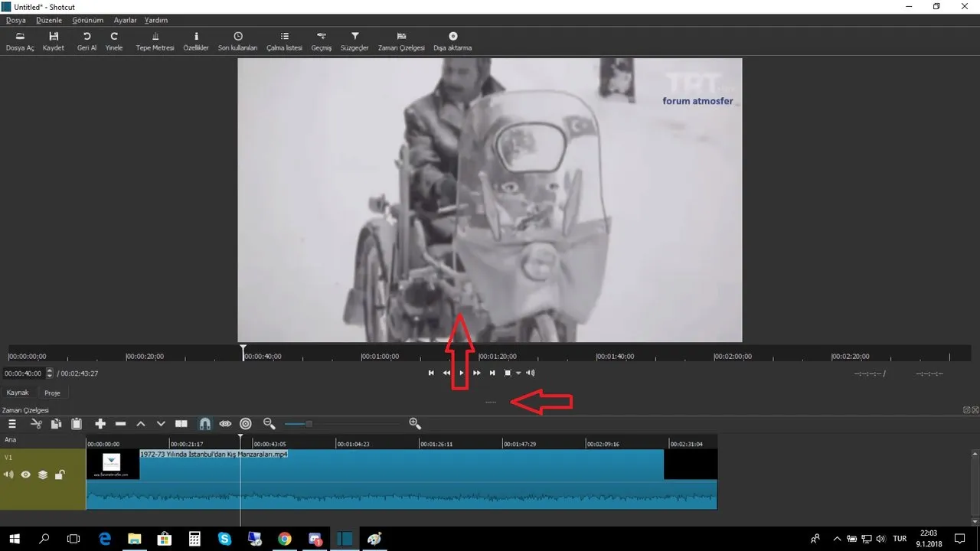The image size is (980, 551).
Task: Open the Dosya menu
Action: pyautogui.click(x=16, y=20)
